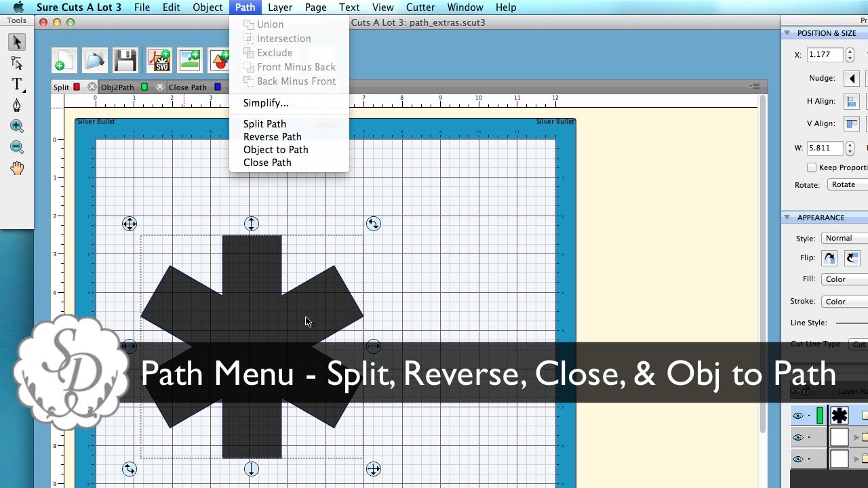Screen dimensions: 868x488
Task: Click bottom-left corner resize handle
Action: click(x=130, y=469)
